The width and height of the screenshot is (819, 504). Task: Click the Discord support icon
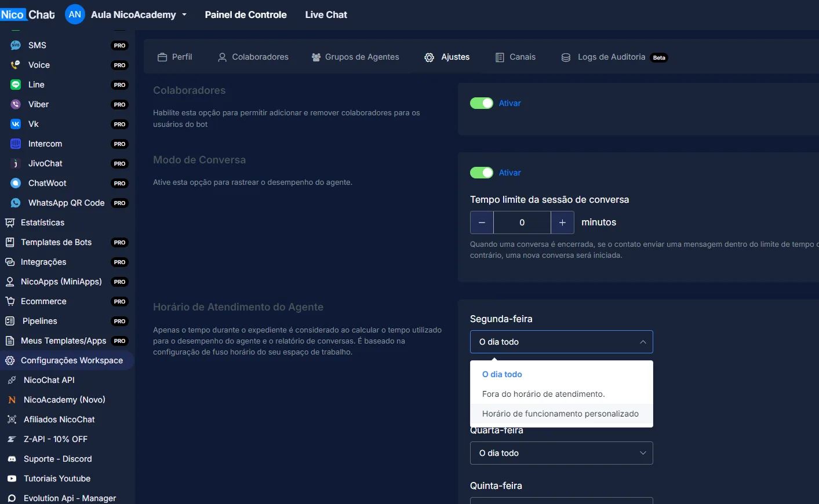[x=12, y=459]
